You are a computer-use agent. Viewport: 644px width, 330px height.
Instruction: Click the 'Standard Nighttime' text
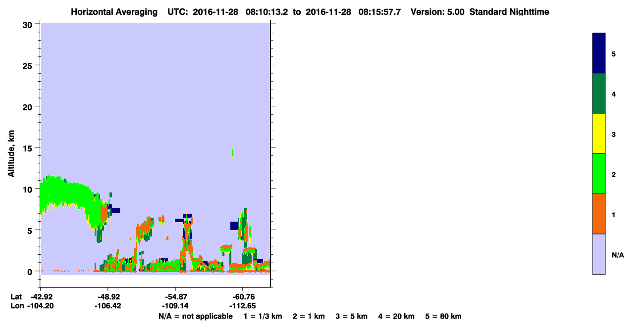509,12
